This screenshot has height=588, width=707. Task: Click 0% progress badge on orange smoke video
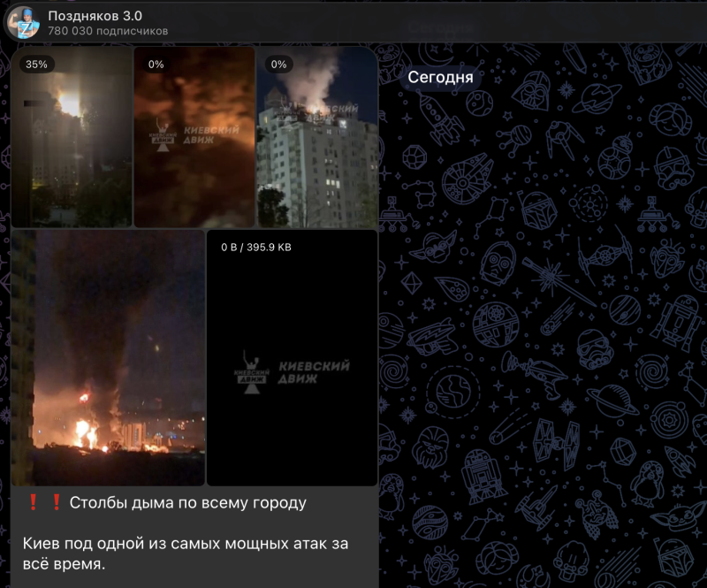(156, 65)
